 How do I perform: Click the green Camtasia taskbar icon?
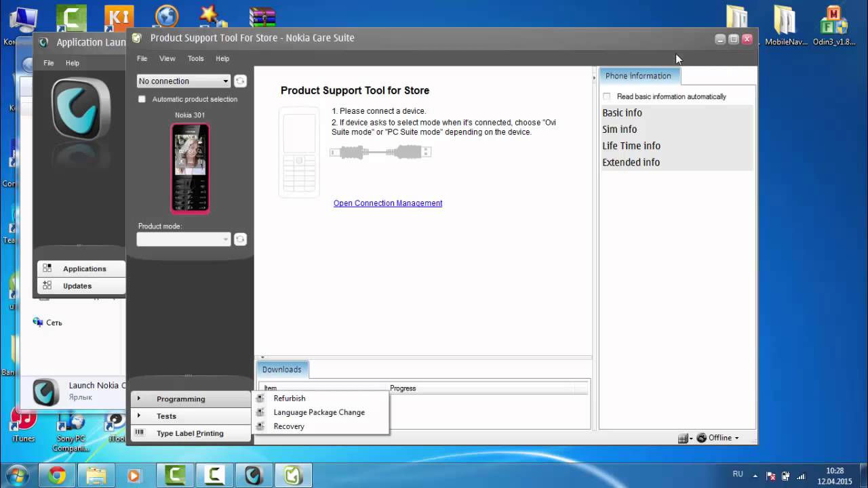(x=176, y=475)
